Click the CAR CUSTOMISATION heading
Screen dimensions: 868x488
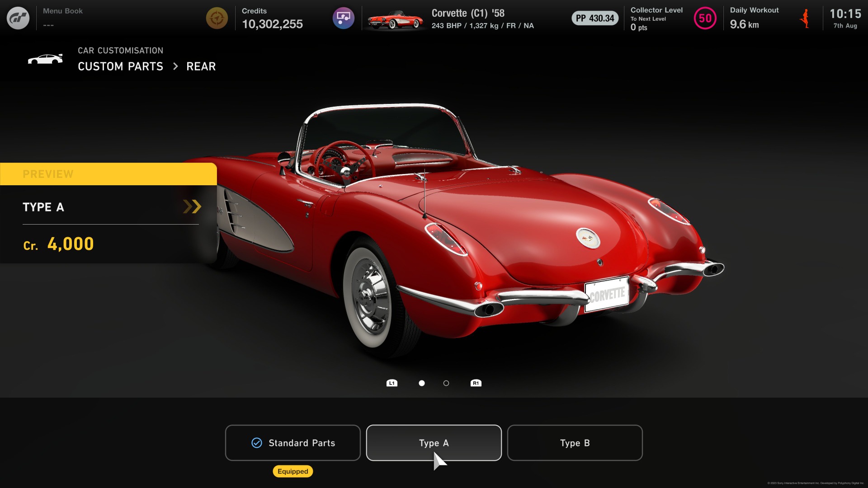click(x=120, y=51)
